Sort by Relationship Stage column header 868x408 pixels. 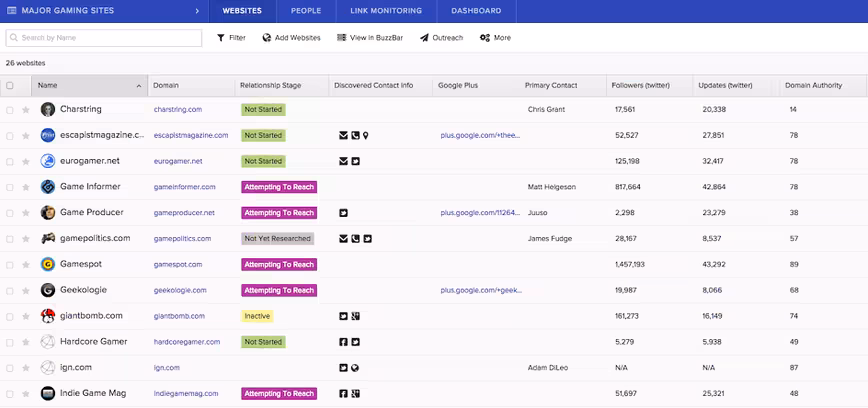271,85
